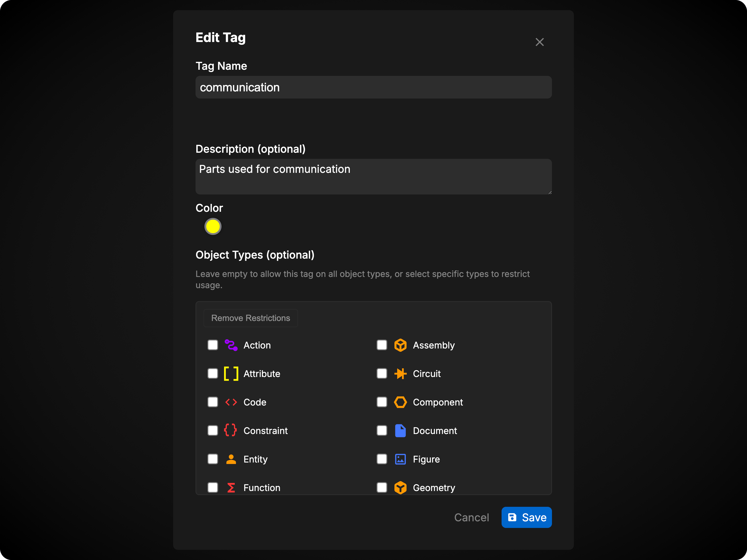The image size is (747, 560).
Task: Click the red Code angle-brackets icon
Action: [x=231, y=402]
